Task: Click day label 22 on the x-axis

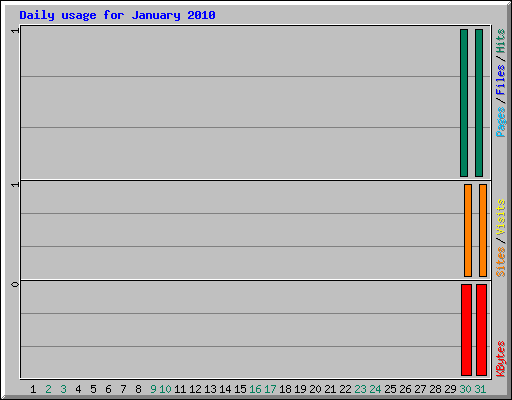Action: point(345,389)
